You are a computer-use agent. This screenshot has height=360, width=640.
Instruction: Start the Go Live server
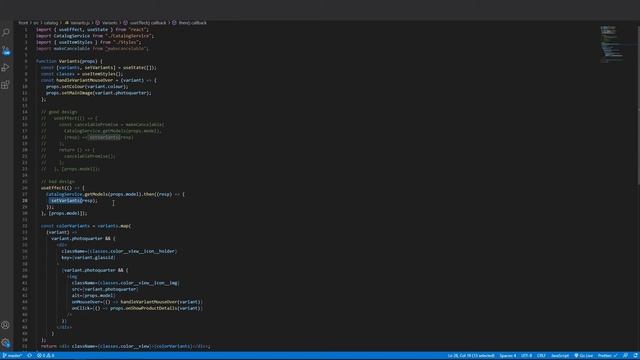[x=583, y=356]
